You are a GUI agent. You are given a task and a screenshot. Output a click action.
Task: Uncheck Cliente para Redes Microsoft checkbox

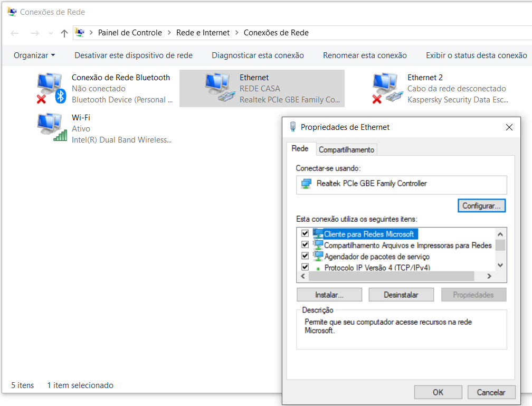coord(305,233)
